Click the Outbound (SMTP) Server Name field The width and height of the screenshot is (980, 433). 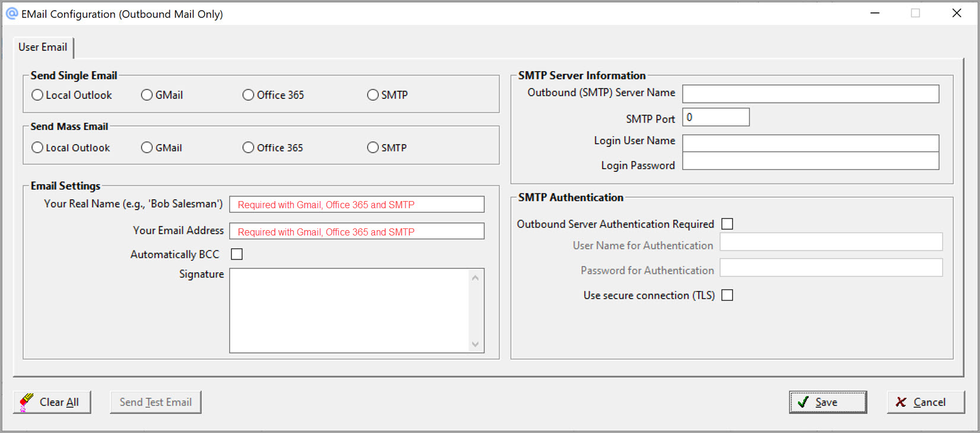pyautogui.click(x=810, y=94)
